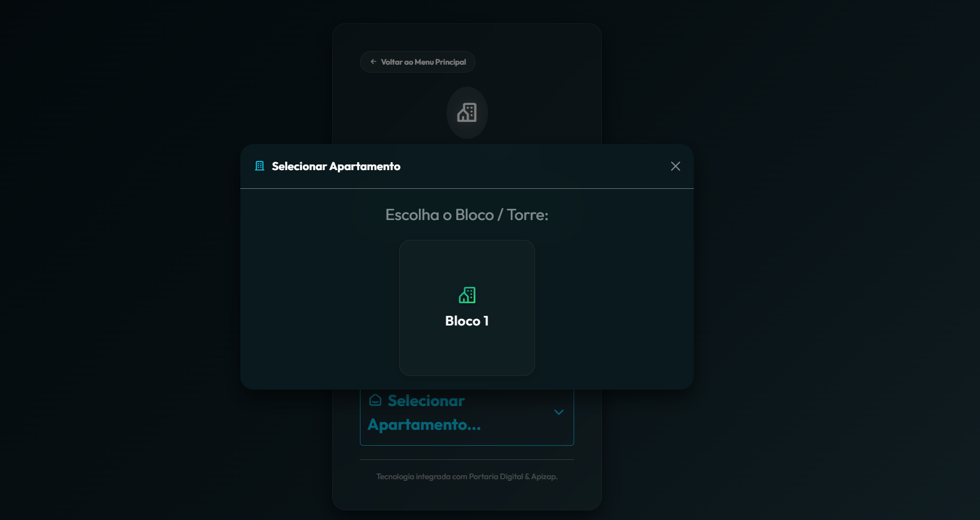The height and width of the screenshot is (520, 980).
Task: Click the home icon beside Selecionar Apartamento
Action: pos(375,400)
